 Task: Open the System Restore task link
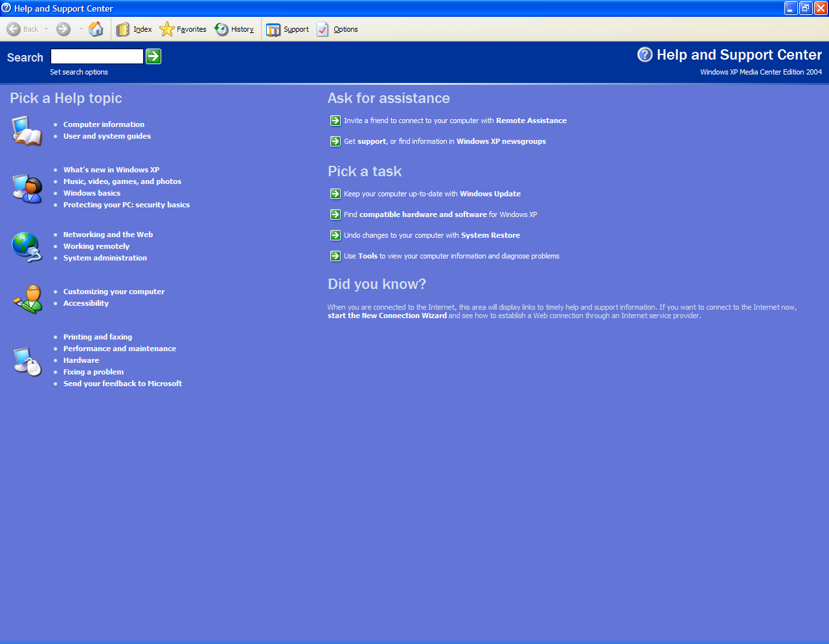(490, 235)
